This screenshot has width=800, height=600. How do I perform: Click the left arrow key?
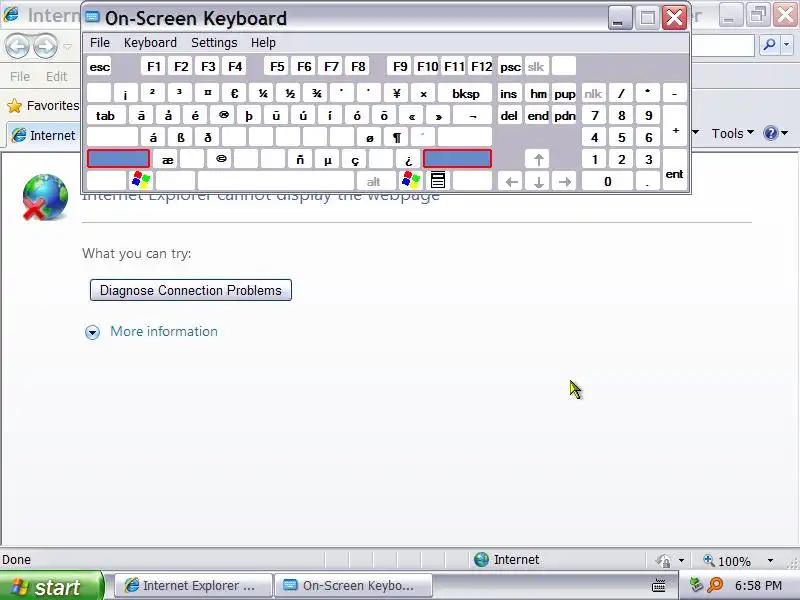click(x=511, y=181)
